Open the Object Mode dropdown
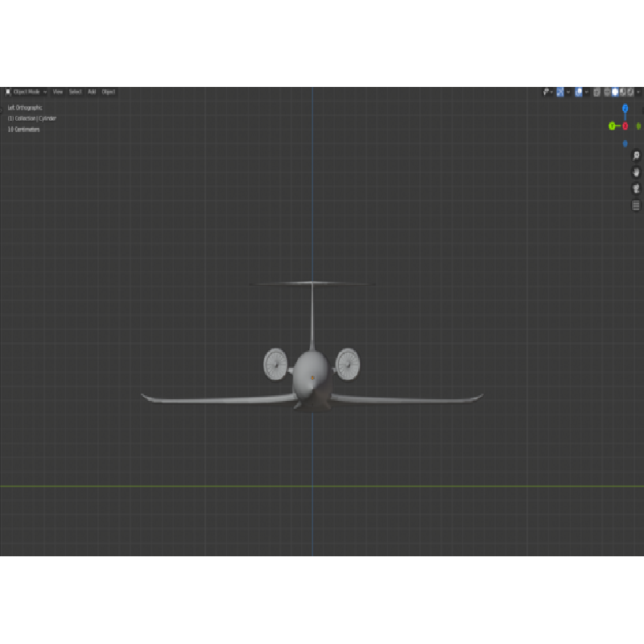The height and width of the screenshot is (644, 644). click(x=27, y=92)
